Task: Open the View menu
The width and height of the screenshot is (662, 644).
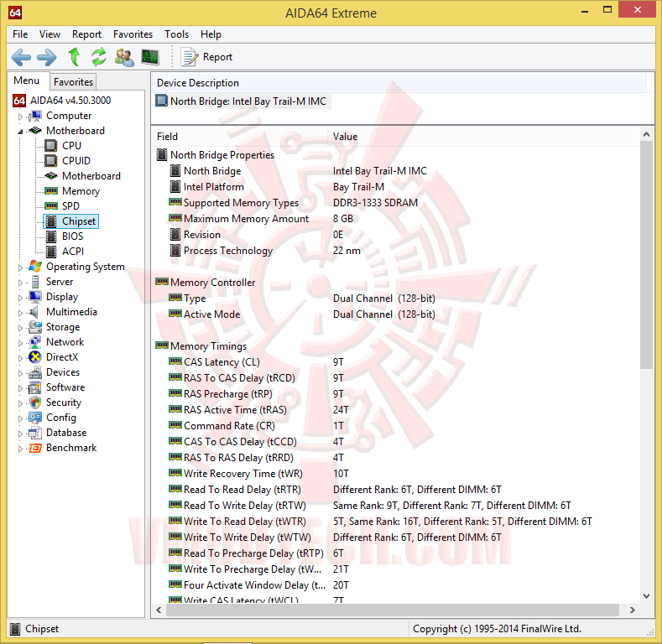Action: [50, 34]
